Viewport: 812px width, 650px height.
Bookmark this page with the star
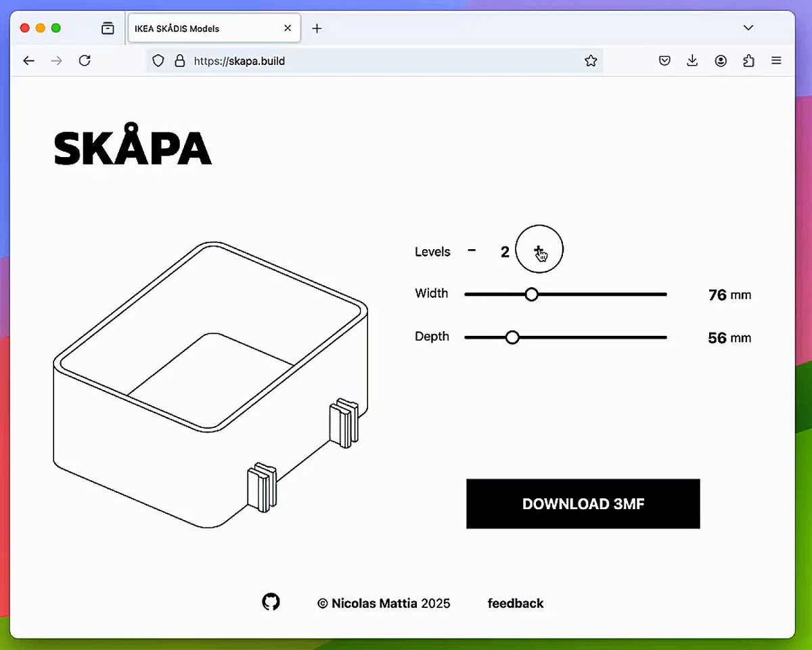[x=591, y=61]
